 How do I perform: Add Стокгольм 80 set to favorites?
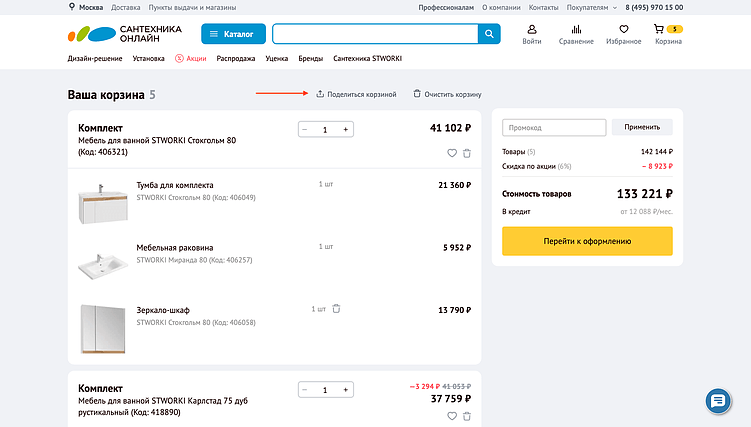[452, 153]
